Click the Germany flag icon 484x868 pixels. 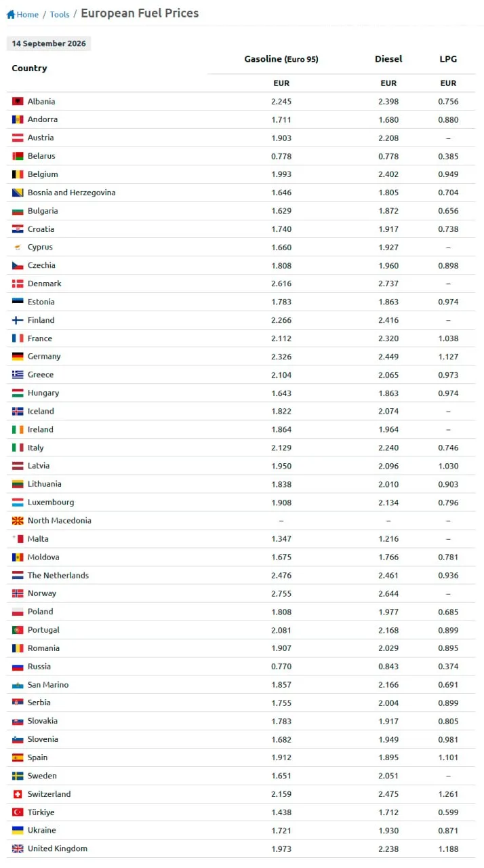click(18, 356)
